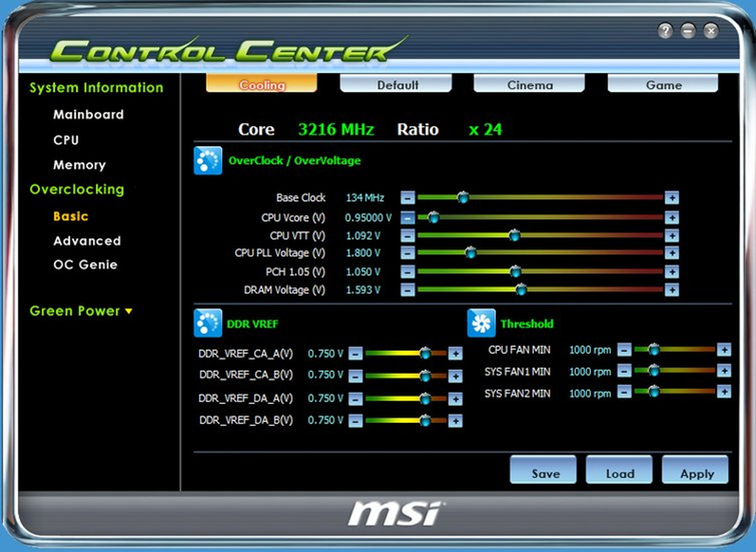Open the Mainboard information page
The image size is (756, 552).
point(88,114)
